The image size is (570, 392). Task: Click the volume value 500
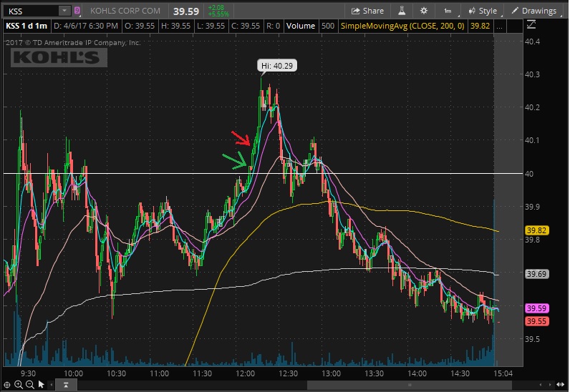328,26
